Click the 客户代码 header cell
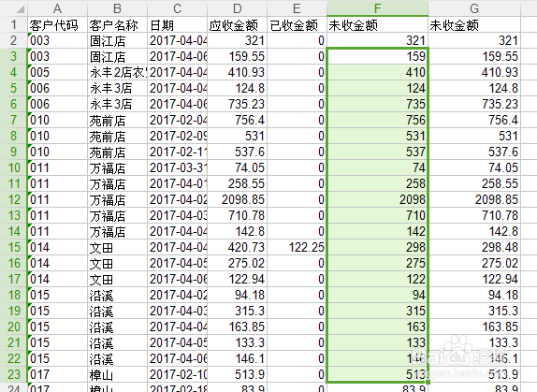The height and width of the screenshot is (392, 537). [x=58, y=24]
